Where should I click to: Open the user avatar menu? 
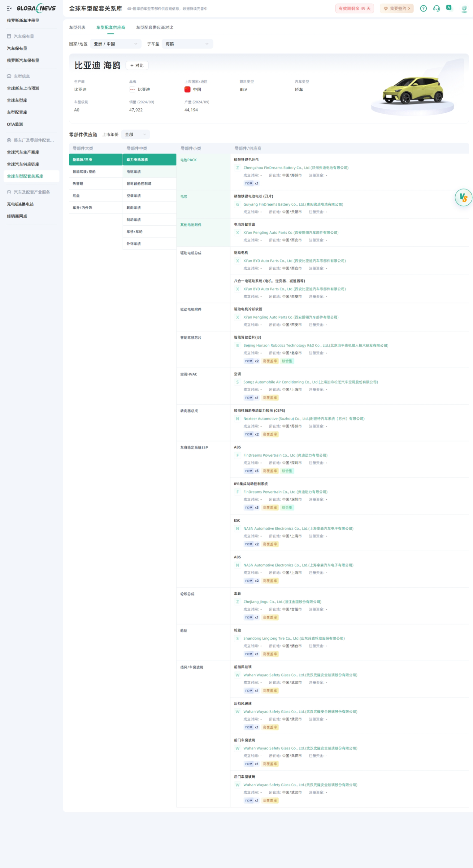(464, 9)
